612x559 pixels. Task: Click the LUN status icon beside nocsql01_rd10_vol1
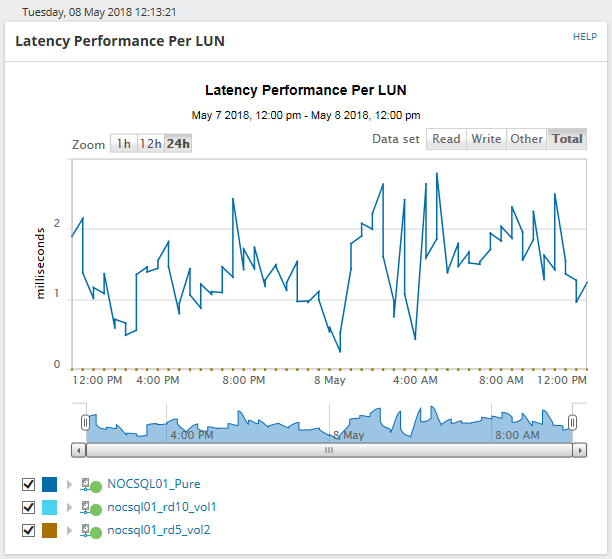click(x=91, y=508)
